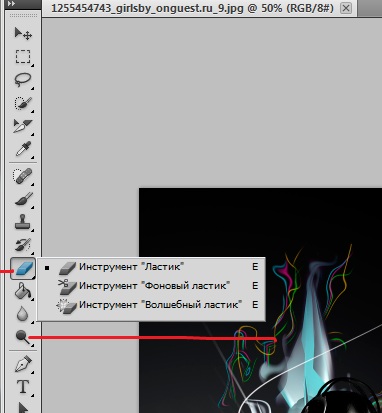This screenshot has width=382, height=413.
Task: Select the Spot Healing Brush tool
Action: pyautogui.click(x=23, y=175)
